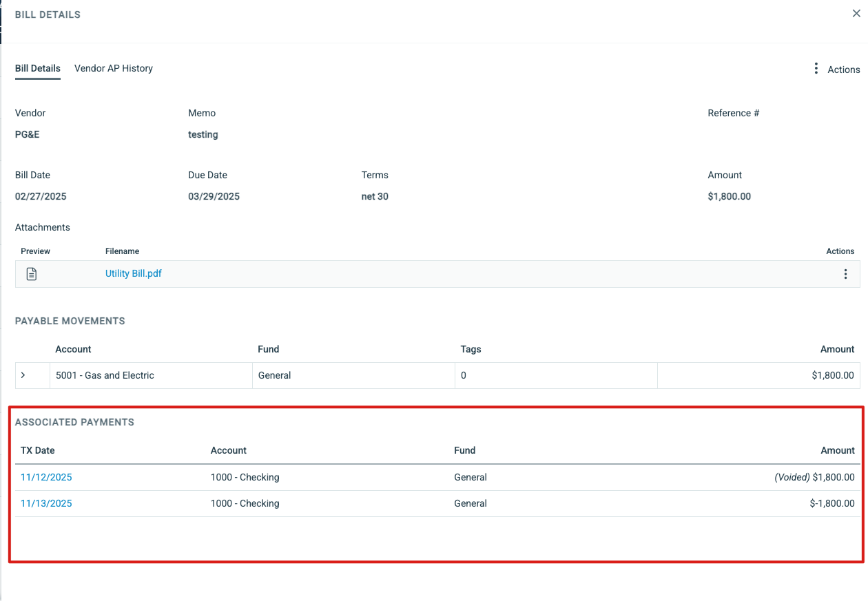This screenshot has height=601, width=868.
Task: Open the Utility Bill.pdf attachment link
Action: [134, 274]
